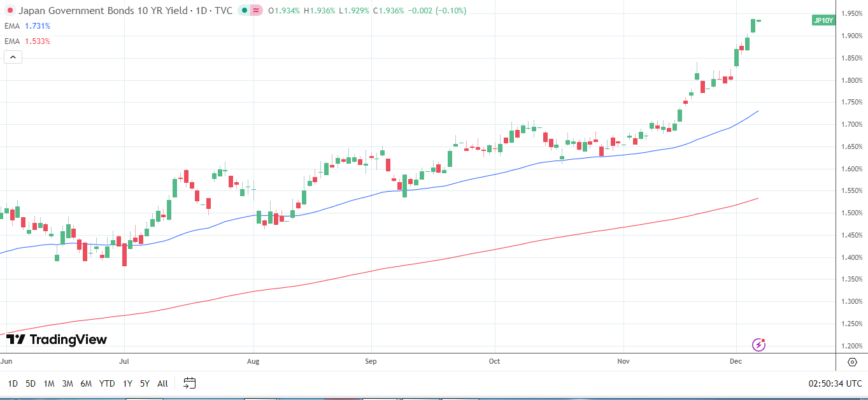Select the 1D time range
The width and height of the screenshot is (868, 400).
click(13, 383)
